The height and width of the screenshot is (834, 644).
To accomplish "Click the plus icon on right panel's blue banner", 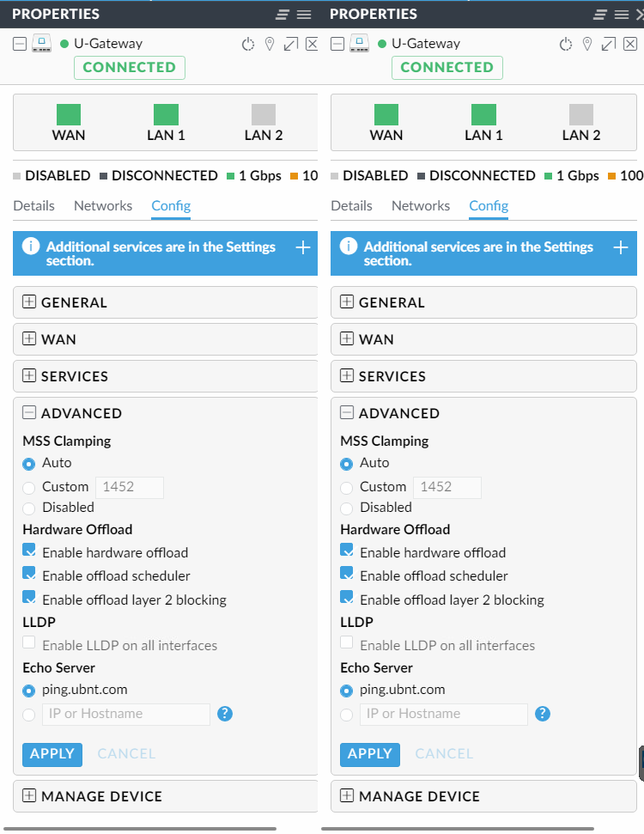I will (621, 247).
